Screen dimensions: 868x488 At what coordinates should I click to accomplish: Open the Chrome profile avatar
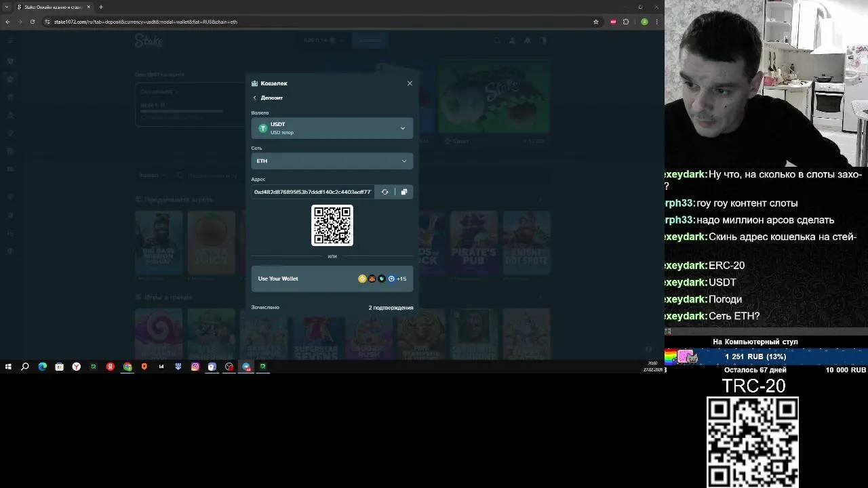point(644,22)
